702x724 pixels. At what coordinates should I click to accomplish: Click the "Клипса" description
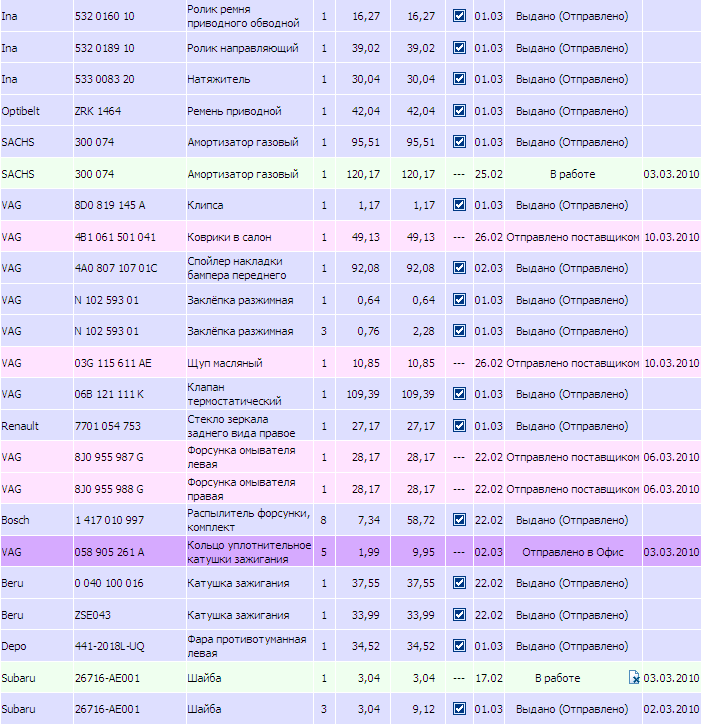[x=205, y=205]
